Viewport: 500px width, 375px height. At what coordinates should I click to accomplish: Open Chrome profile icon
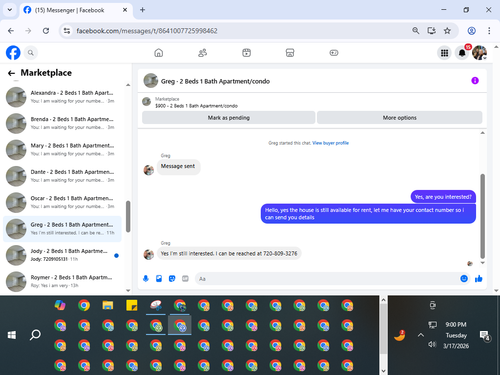(471, 31)
